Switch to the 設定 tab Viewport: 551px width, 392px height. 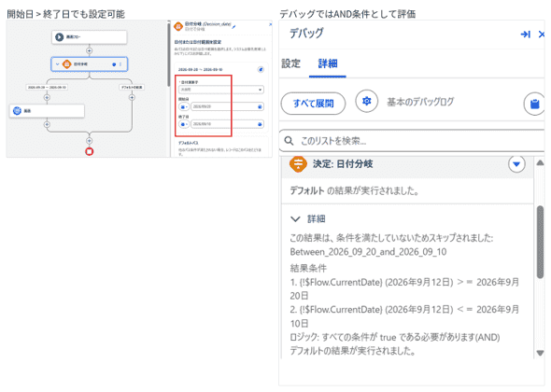click(x=291, y=63)
